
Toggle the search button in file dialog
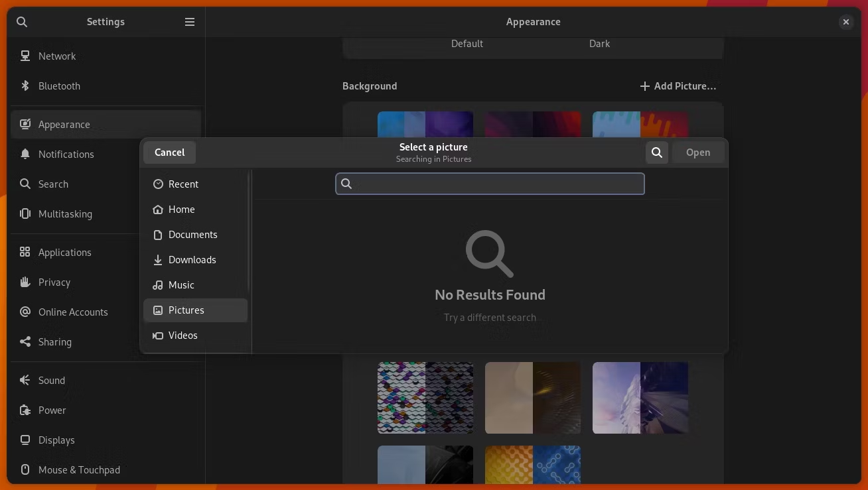(x=657, y=153)
